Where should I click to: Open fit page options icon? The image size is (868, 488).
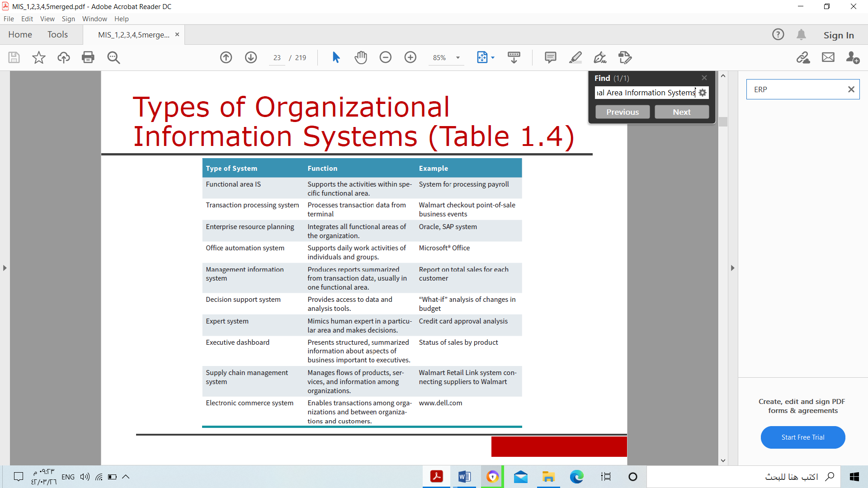[482, 57]
